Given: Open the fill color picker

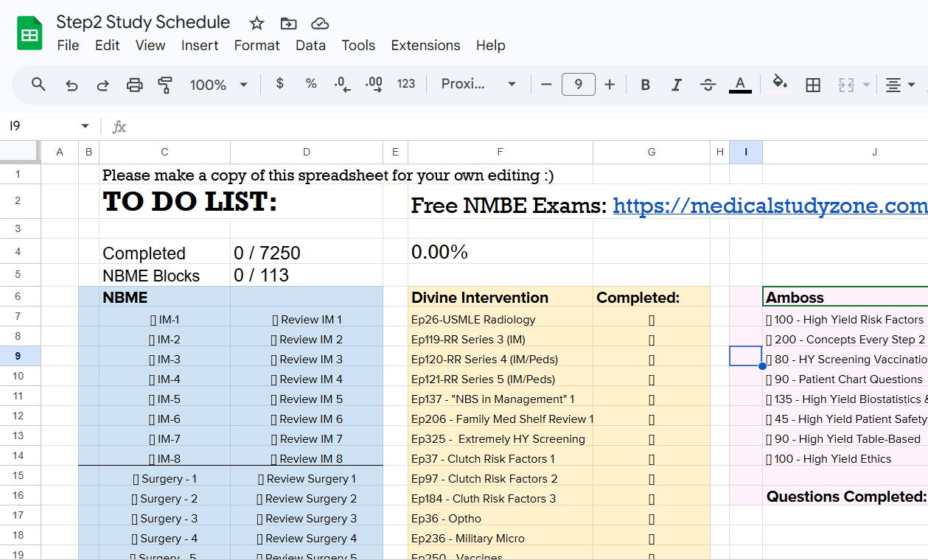Looking at the screenshot, I should click(x=779, y=83).
